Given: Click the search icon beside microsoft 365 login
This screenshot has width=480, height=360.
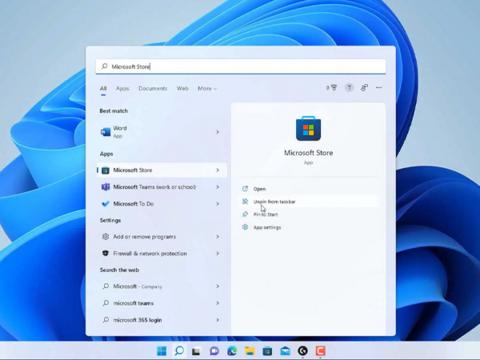Looking at the screenshot, I should [x=106, y=320].
